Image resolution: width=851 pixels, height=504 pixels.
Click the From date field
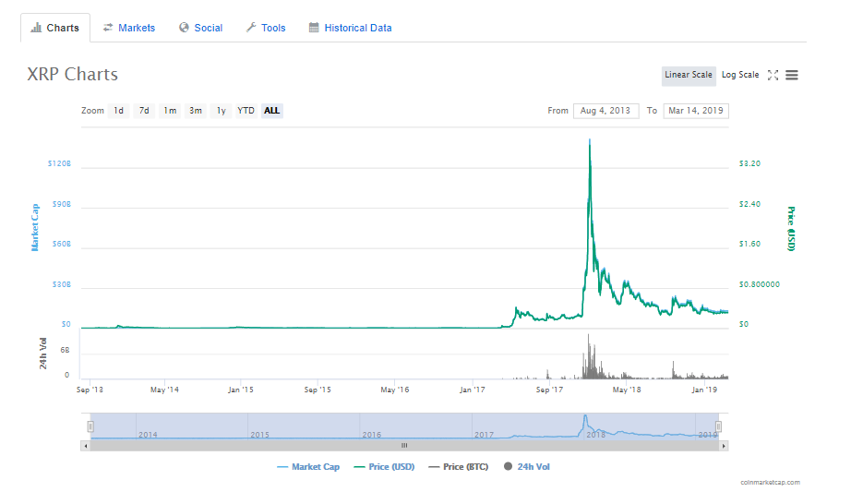coord(605,111)
